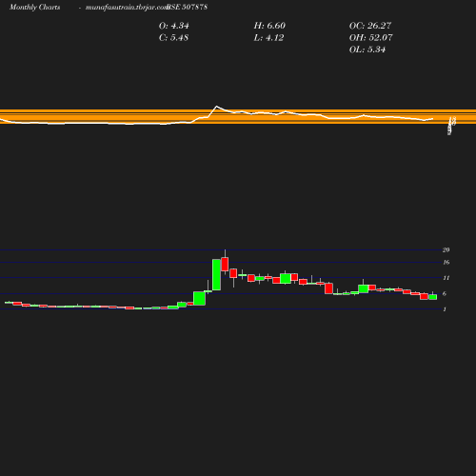Click the 'BSE 507878' stock code
Viewport: 476px width, 476px height.
click(x=188, y=7)
